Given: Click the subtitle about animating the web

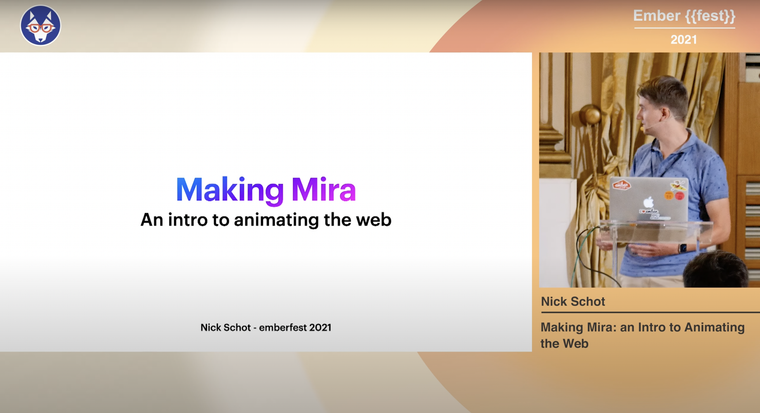Looking at the screenshot, I should pyautogui.click(x=265, y=220).
